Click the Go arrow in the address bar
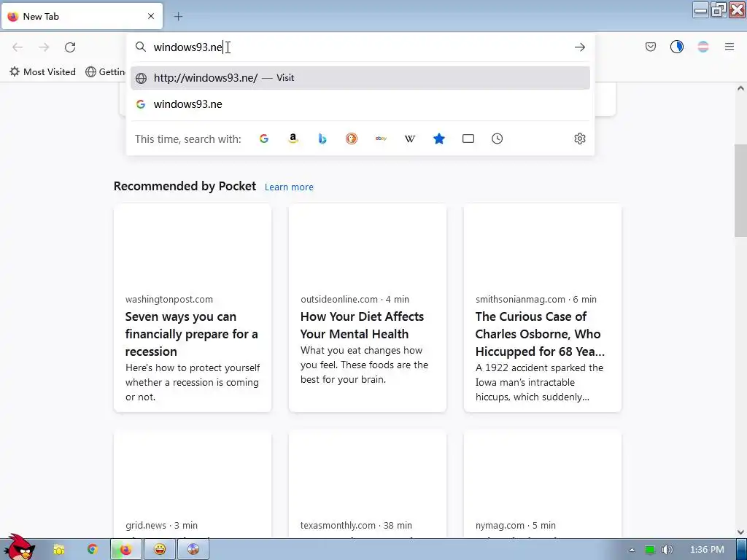This screenshot has width=747, height=560. (579, 47)
